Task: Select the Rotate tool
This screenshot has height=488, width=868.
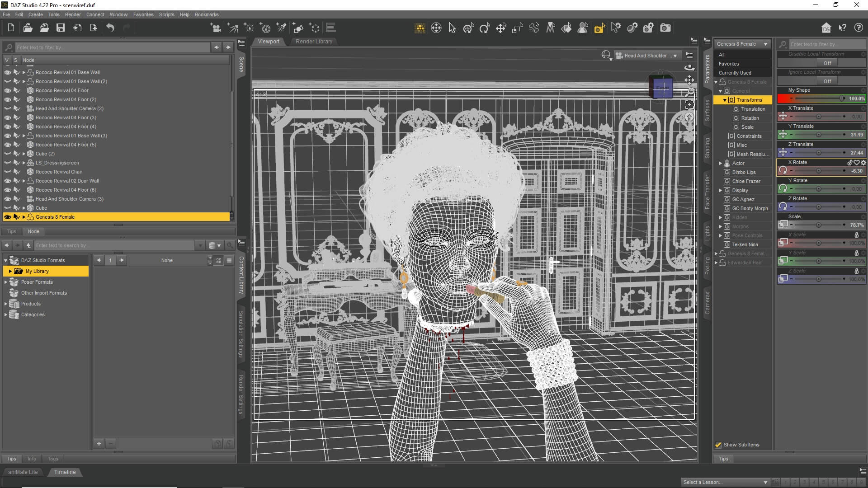Action: (485, 28)
